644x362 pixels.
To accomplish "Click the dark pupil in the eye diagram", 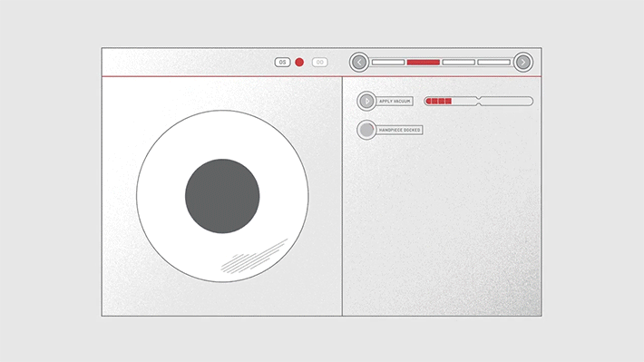I will (222, 196).
